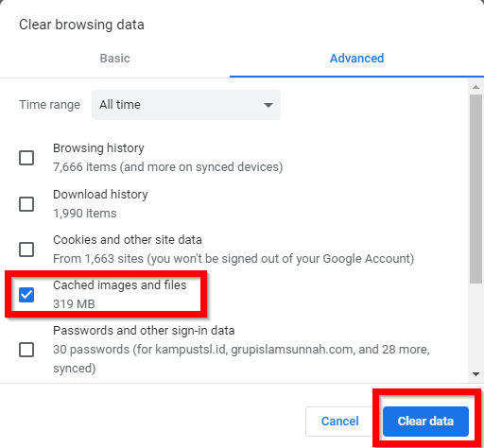484x448 pixels.
Task: Click the dropdown arrow beside All time
Action: (268, 105)
